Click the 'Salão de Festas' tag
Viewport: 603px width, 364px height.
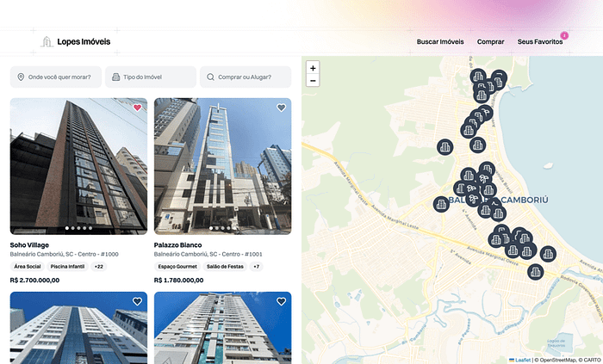click(x=225, y=267)
